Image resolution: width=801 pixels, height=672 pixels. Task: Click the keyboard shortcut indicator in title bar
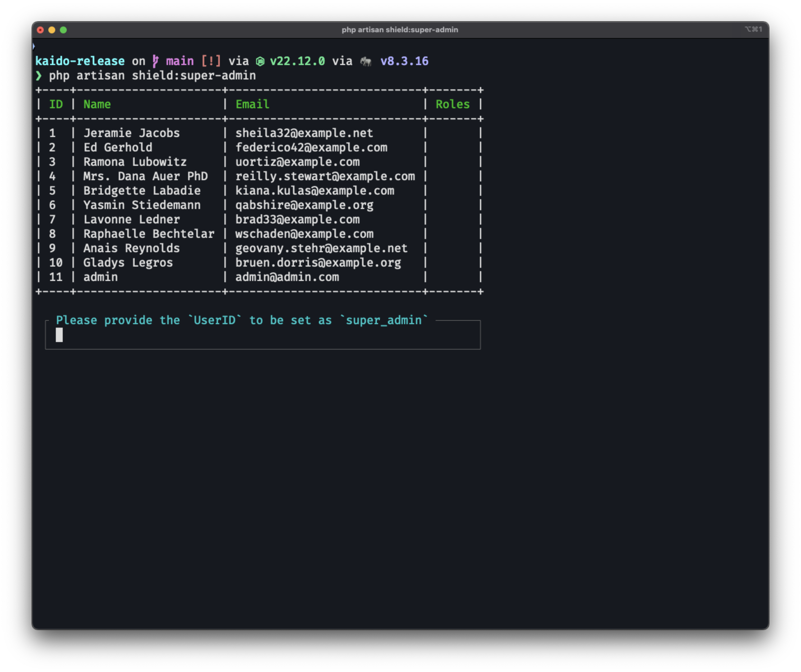tap(753, 29)
